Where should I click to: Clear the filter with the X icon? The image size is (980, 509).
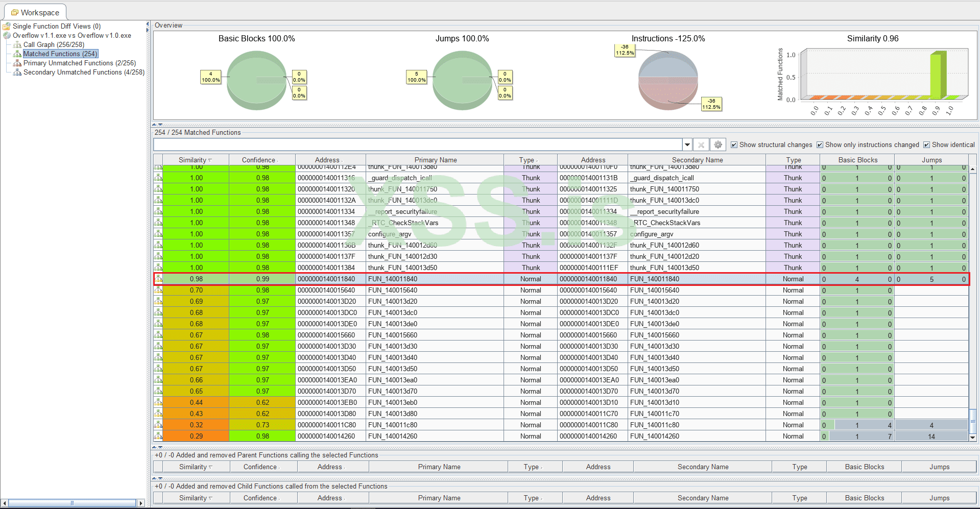[x=701, y=145]
